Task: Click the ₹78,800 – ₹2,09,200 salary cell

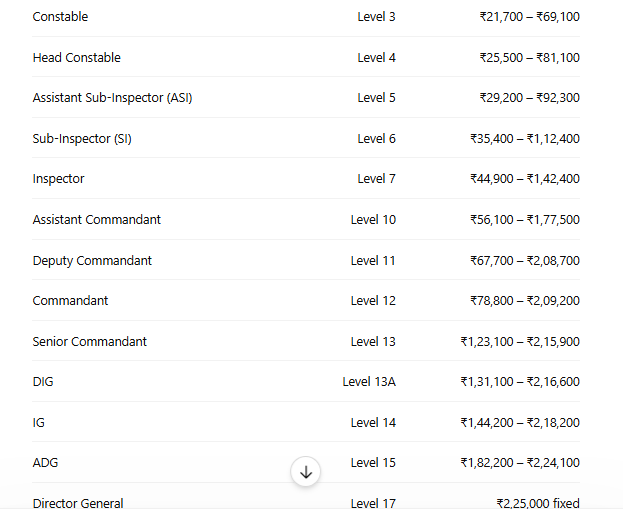Action: click(525, 301)
